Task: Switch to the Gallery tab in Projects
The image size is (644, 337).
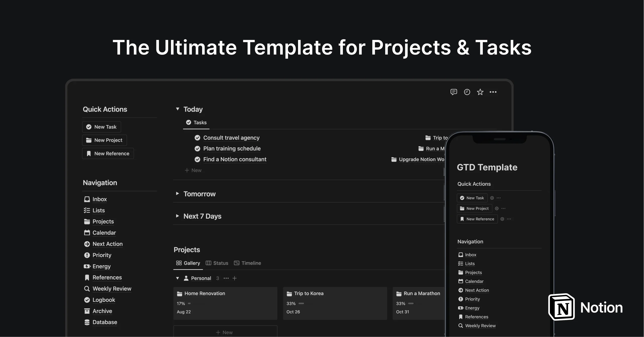Action: point(188,263)
